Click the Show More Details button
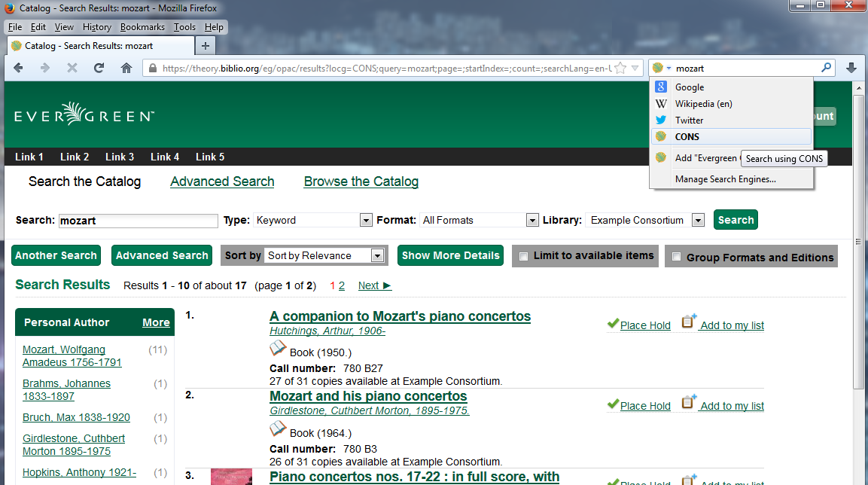This screenshot has width=868, height=485. (450, 255)
